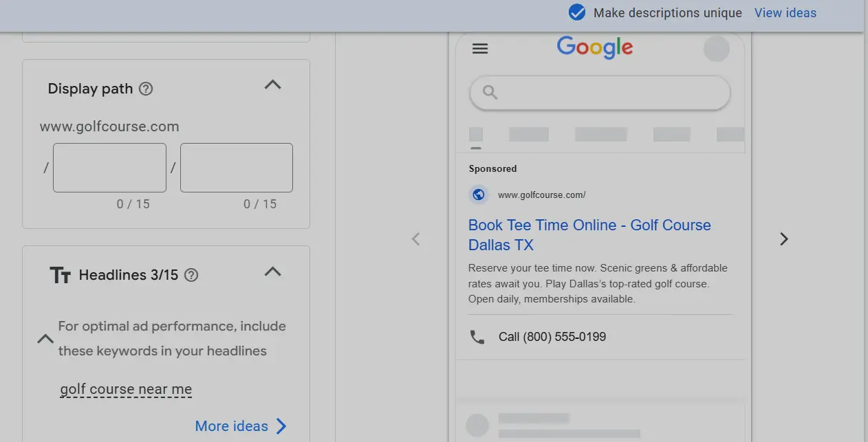Advance to the next ad preview
Screen dimensions: 868x442
(783, 239)
